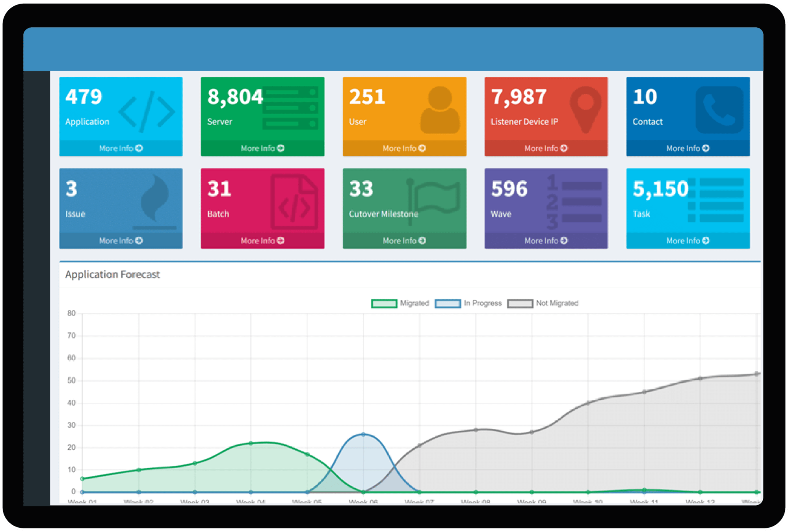
Task: Click the Server rack icon
Action: (291, 108)
